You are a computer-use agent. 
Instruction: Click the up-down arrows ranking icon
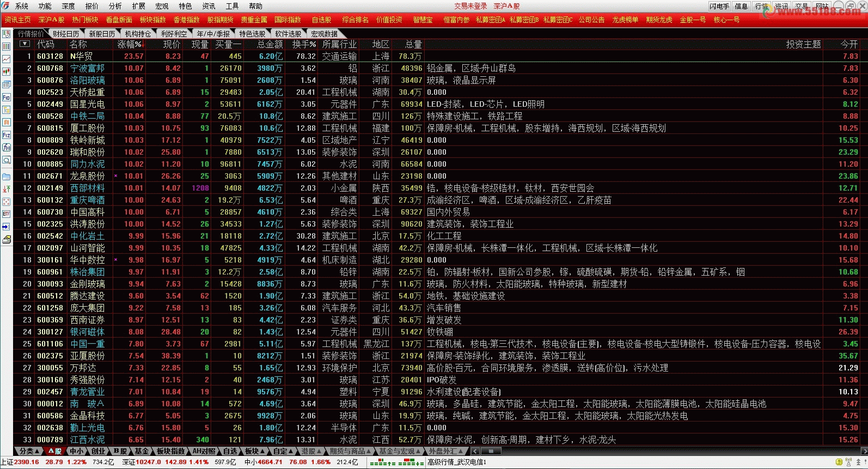(6, 189)
